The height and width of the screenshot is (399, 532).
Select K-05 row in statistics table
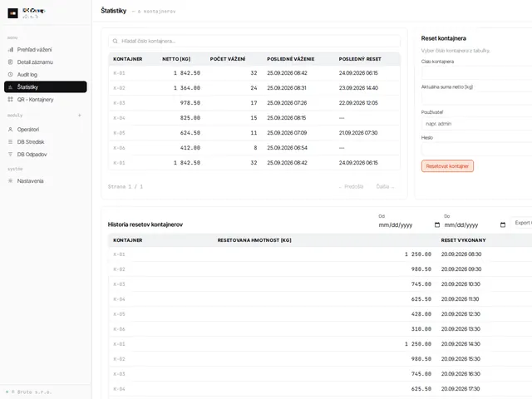coord(254,133)
